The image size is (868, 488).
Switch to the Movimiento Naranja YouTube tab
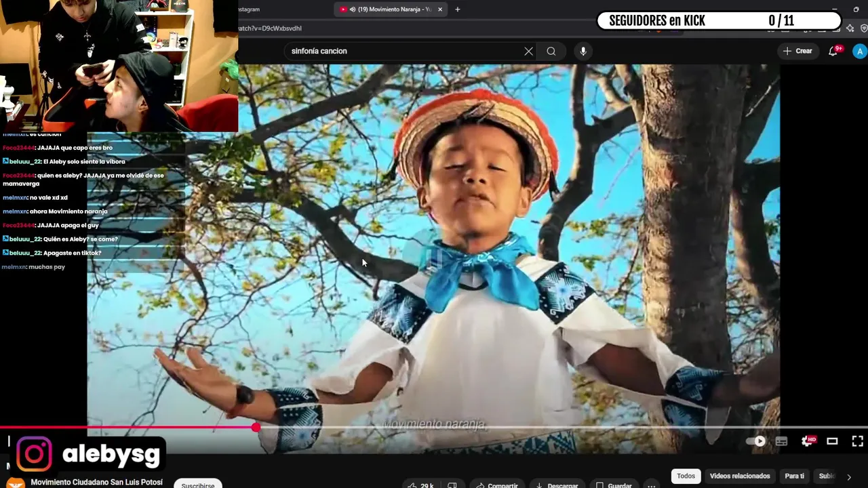click(390, 9)
